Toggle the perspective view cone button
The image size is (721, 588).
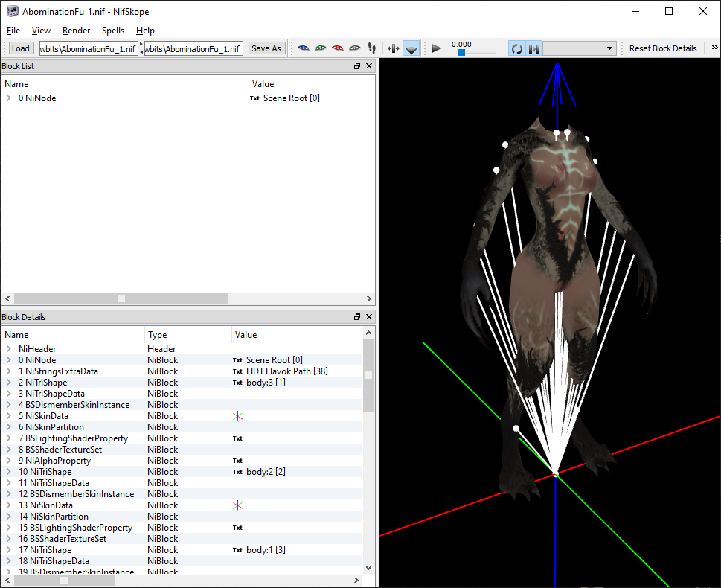(411, 48)
